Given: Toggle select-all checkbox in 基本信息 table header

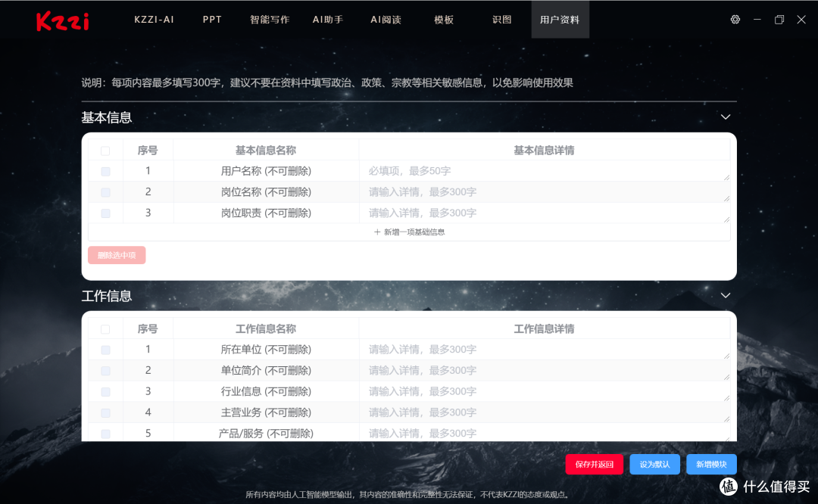Looking at the screenshot, I should 105,151.
